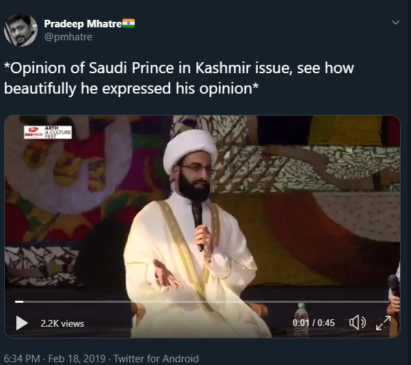This screenshot has width=411, height=365.
Task: Click the progress bar's played position marker
Action: (19, 302)
